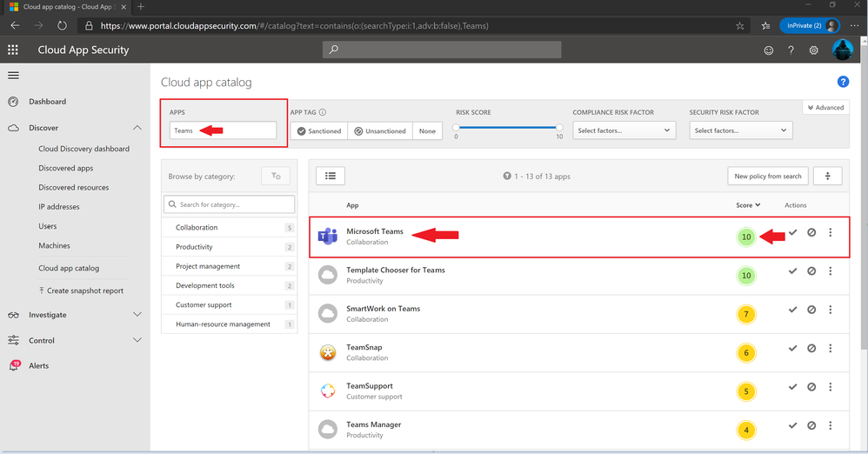Open the Teams Manager app name
Image resolution: width=868 pixels, height=454 pixels.
pos(374,424)
